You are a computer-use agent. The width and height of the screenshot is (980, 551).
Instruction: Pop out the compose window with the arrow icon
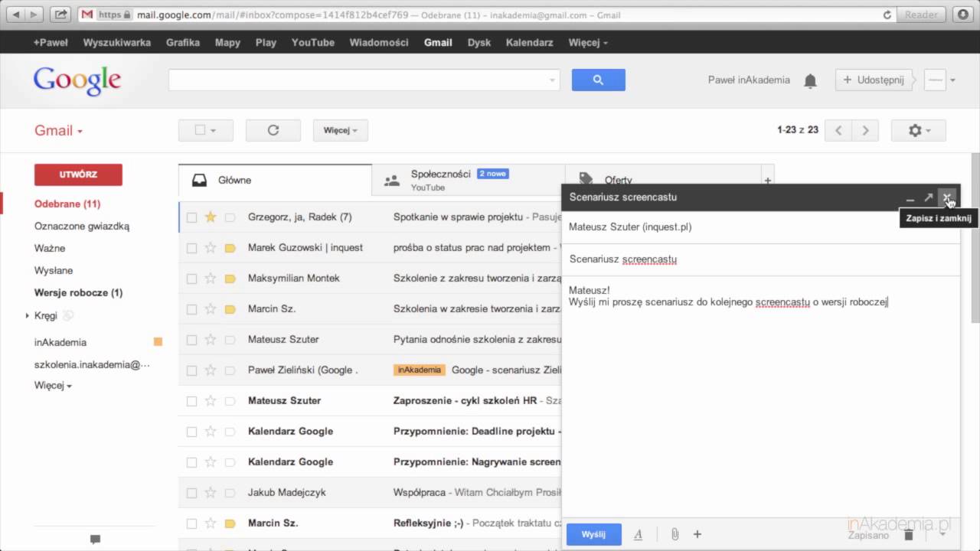point(929,197)
